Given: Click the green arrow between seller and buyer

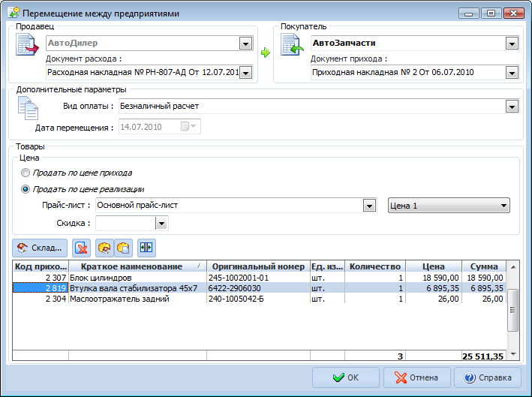Looking at the screenshot, I should pos(265,53).
